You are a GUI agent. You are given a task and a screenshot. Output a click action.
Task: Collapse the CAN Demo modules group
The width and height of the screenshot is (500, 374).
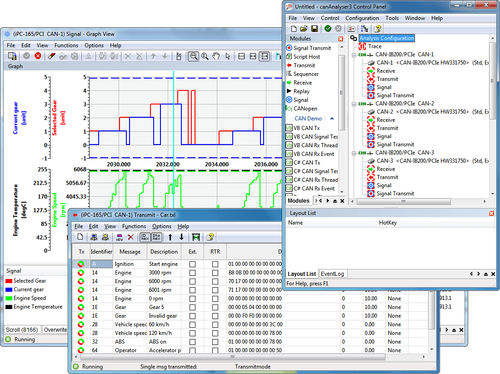pyautogui.click(x=332, y=119)
